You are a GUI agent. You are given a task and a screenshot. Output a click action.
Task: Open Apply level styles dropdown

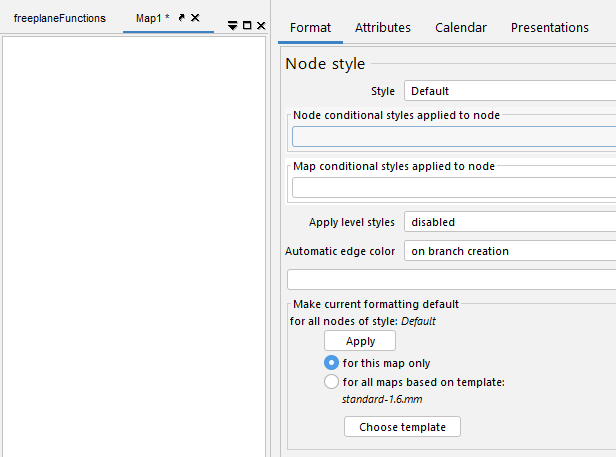(510, 222)
